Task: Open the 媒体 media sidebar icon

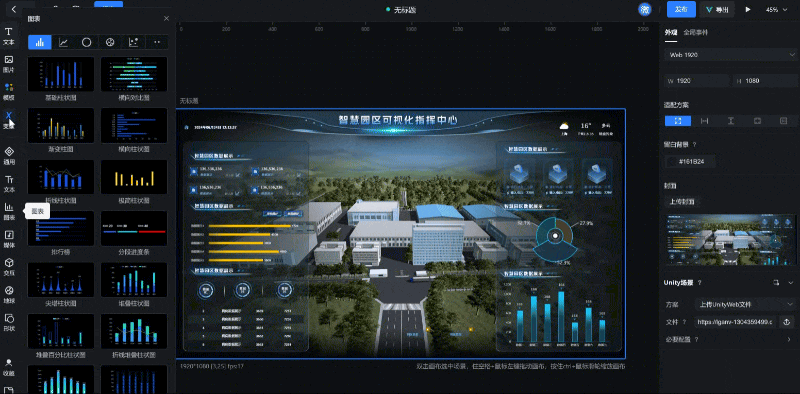Action: (9, 238)
